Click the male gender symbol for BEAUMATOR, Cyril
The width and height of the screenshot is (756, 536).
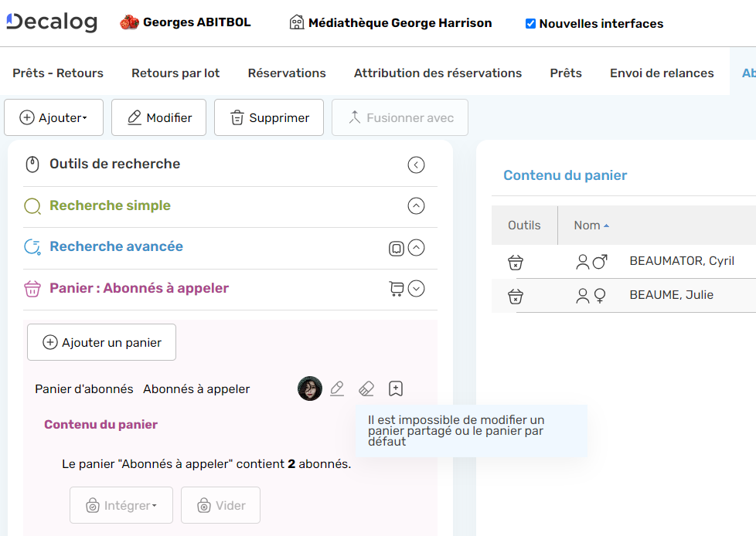coord(599,261)
